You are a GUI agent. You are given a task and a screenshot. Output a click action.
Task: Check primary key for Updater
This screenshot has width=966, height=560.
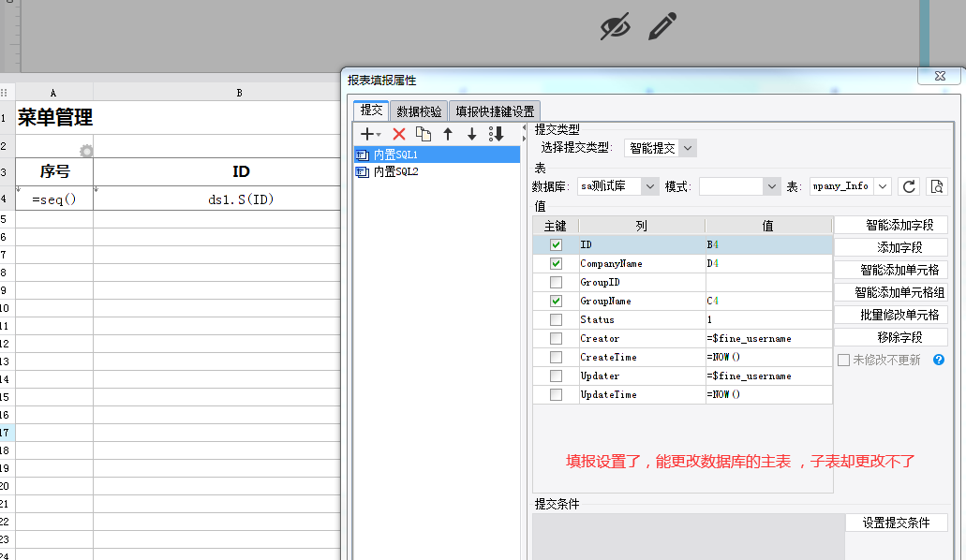point(556,376)
